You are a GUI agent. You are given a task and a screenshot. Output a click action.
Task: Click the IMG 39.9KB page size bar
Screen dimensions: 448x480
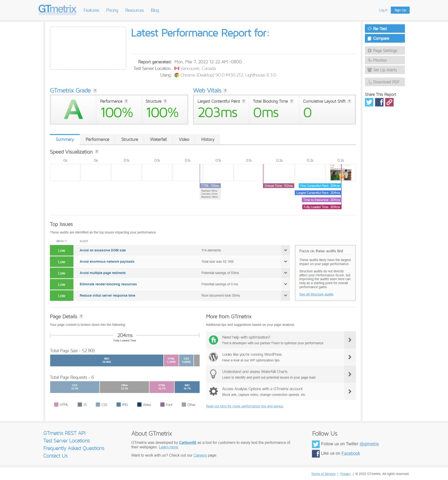(x=107, y=360)
